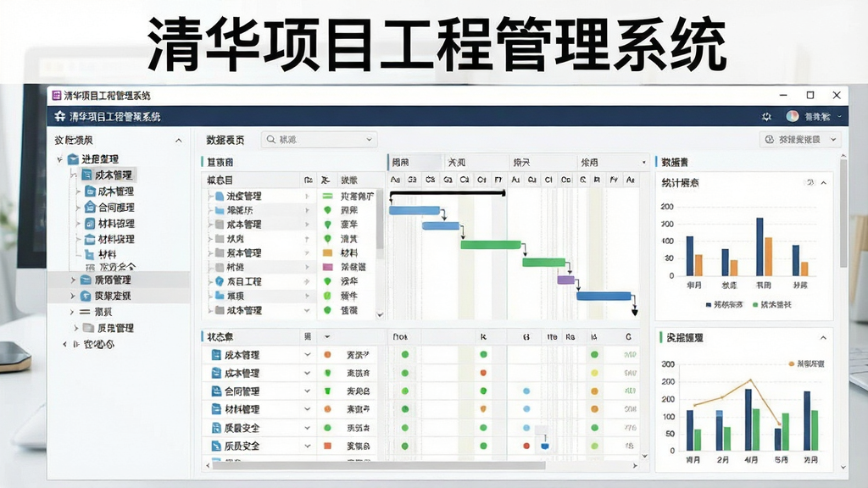Click the green double-bar icon in the first task row

point(327,196)
